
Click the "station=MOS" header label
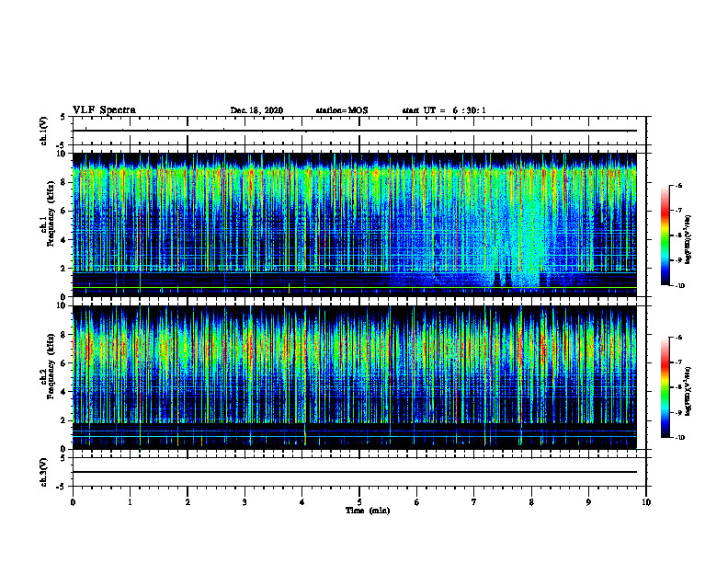tap(342, 110)
